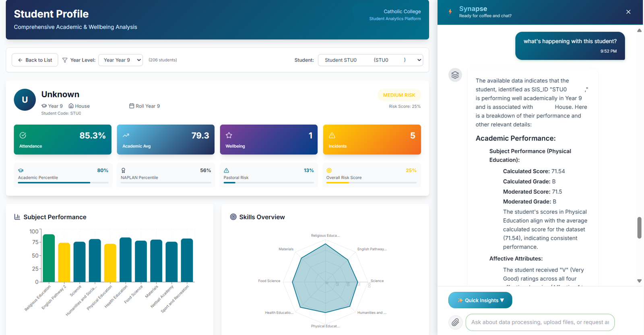This screenshot has width=644, height=335.
Task: Click the paperclip attach file icon
Action: point(455,322)
